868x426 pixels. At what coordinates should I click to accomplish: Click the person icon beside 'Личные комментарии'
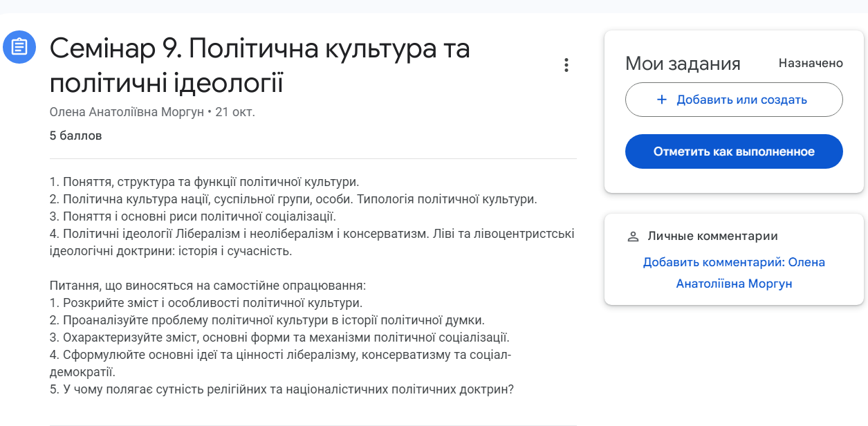(633, 237)
